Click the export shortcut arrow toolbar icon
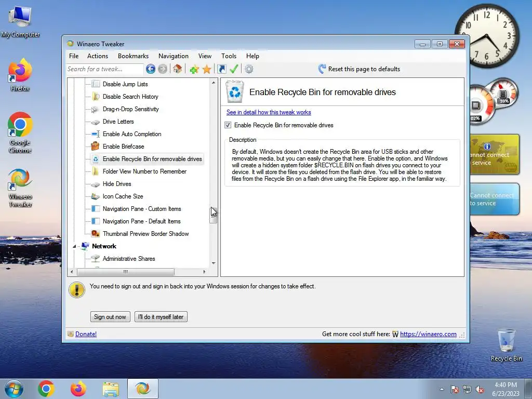The height and width of the screenshot is (399, 532). coord(221,69)
